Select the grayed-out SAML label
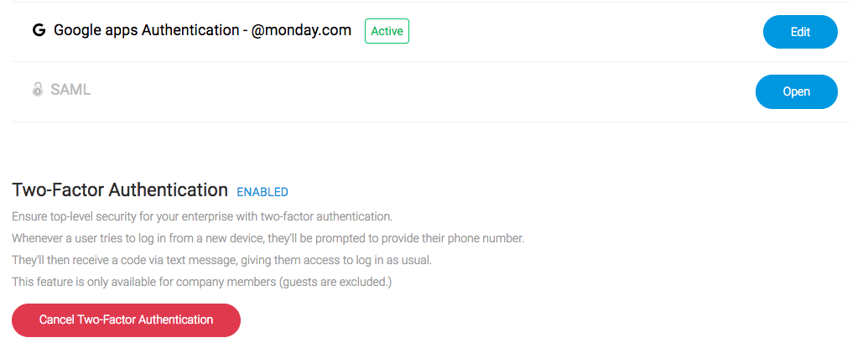Image resolution: width=868 pixels, height=348 pixels. click(70, 90)
